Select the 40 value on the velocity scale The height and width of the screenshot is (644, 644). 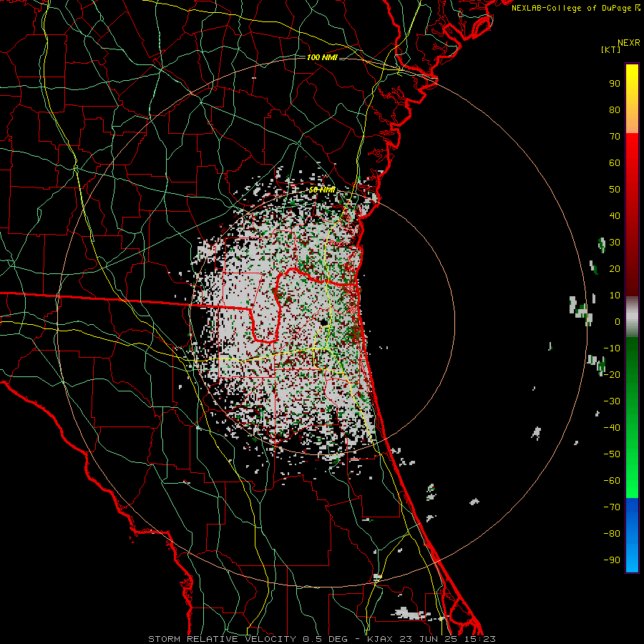[615, 216]
